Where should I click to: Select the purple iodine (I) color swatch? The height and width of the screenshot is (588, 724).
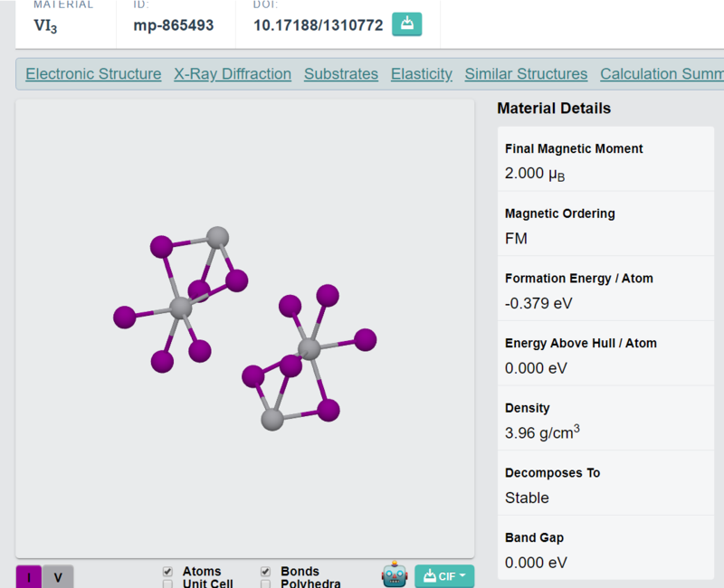[x=29, y=577]
